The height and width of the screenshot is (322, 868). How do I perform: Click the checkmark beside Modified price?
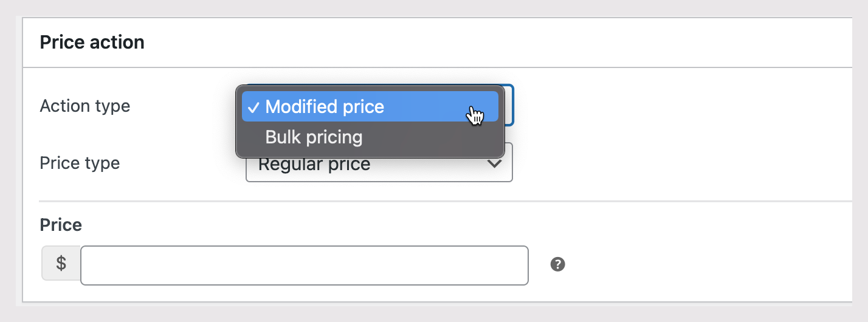253,108
